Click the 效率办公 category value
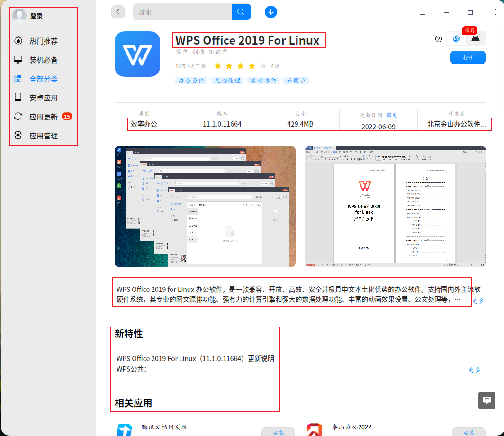The image size is (504, 436). (x=144, y=124)
